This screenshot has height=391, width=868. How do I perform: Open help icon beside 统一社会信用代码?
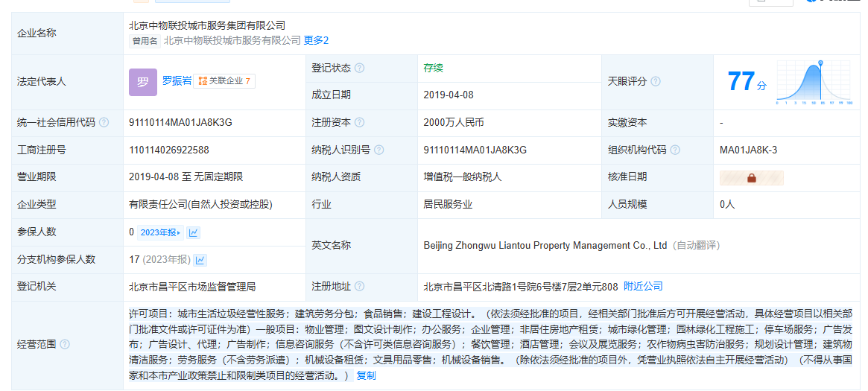(x=104, y=122)
